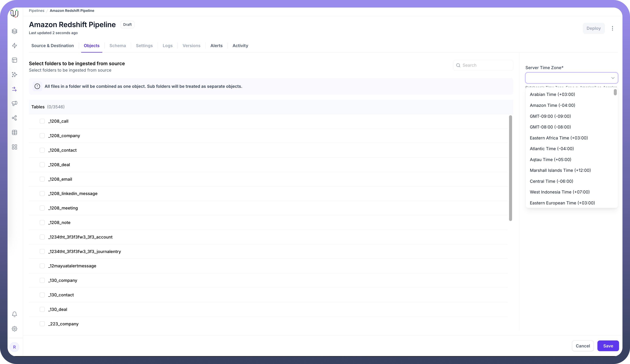Tick the _130_company table checkbox

click(x=42, y=281)
